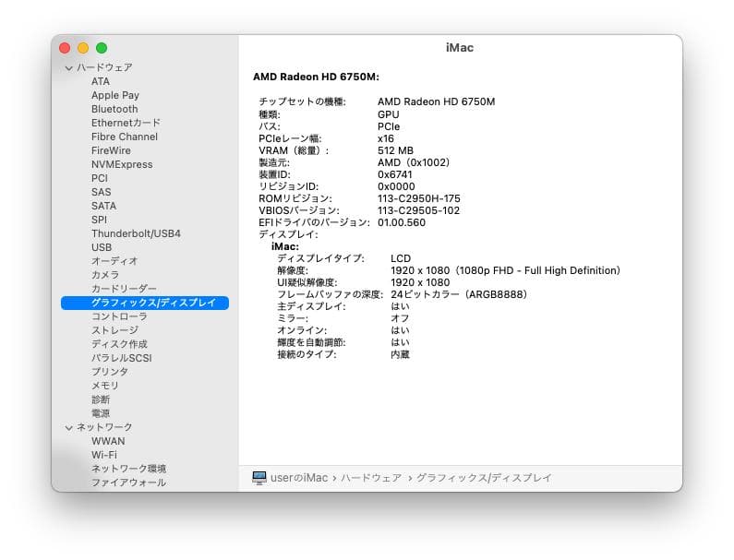Image resolution: width=734 pixels, height=560 pixels.
Task: Click EFI driver version 01.00.560
Action: click(x=402, y=222)
